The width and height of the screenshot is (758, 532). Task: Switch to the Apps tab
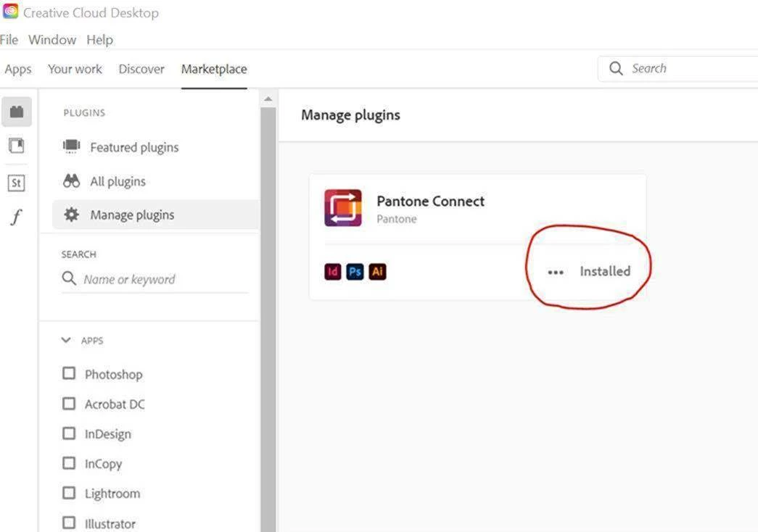pos(18,69)
